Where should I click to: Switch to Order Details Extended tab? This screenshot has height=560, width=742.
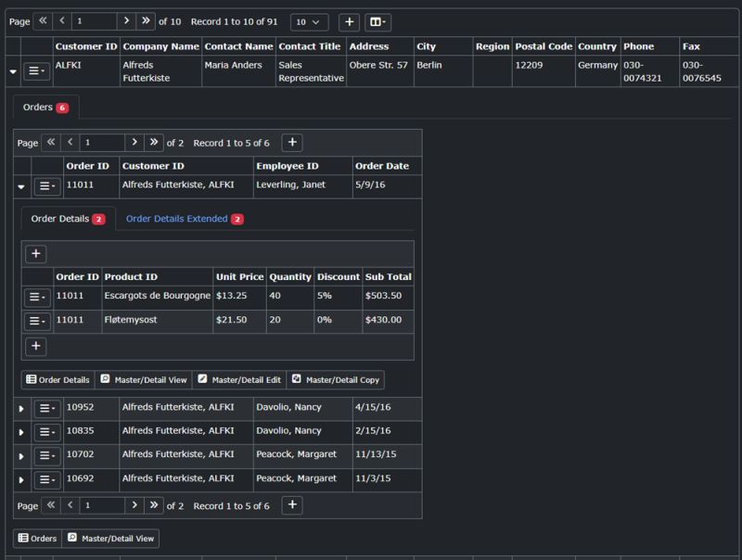(185, 219)
